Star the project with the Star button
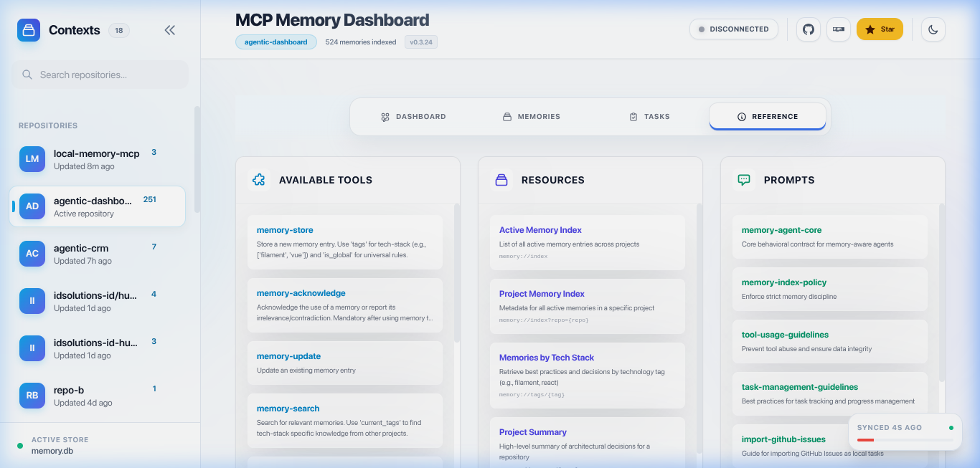 (x=880, y=29)
